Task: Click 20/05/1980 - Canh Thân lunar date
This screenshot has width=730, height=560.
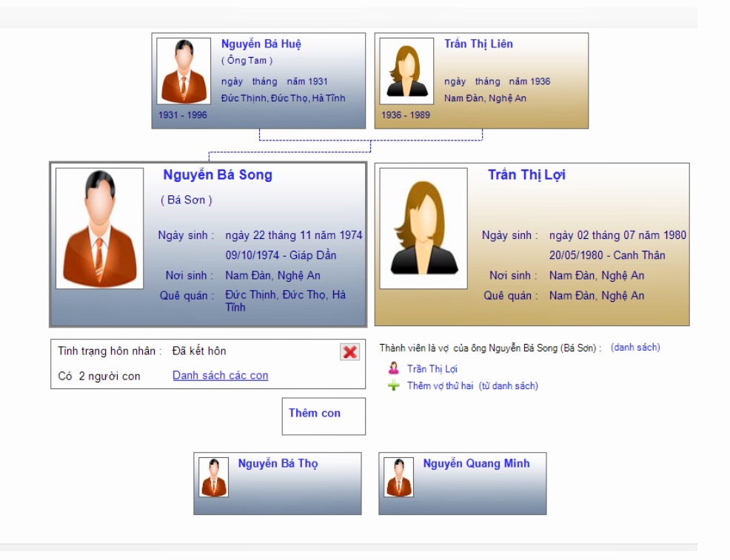Action: [607, 255]
